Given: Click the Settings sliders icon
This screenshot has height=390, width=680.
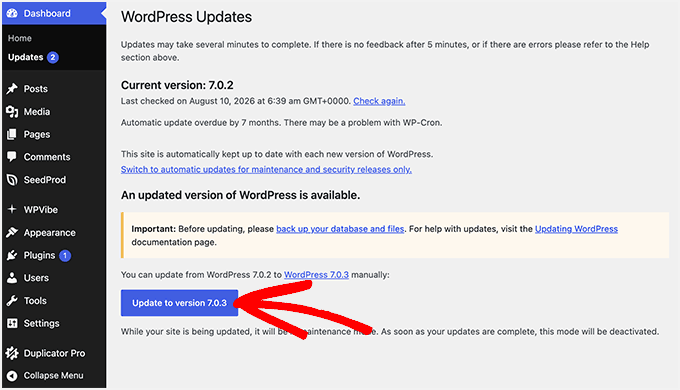Looking at the screenshot, I should click(x=12, y=323).
